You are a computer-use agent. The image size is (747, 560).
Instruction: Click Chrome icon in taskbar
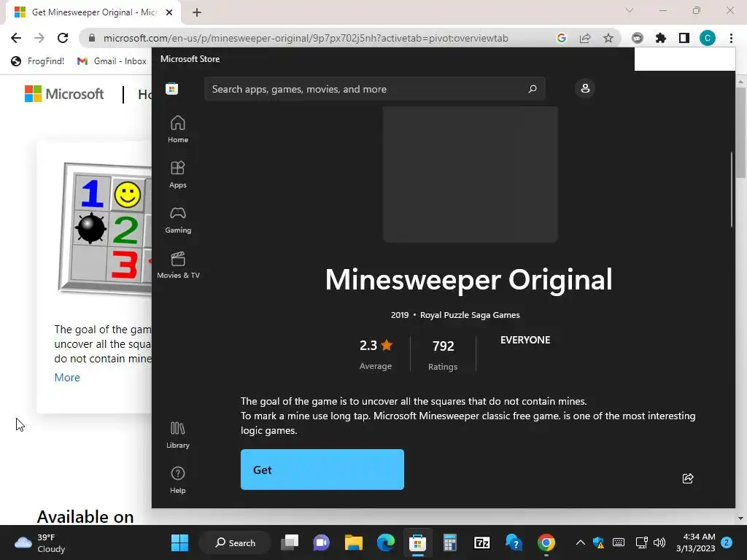pos(546,542)
